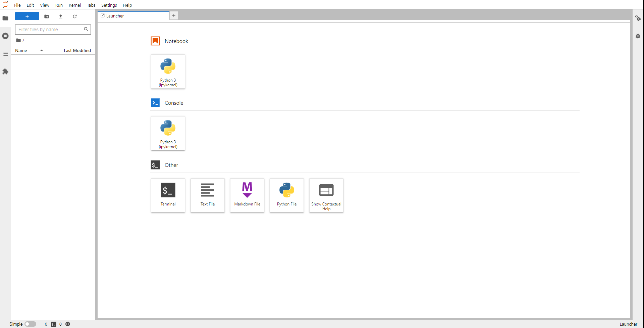The height and width of the screenshot is (328, 644).
Task: Open the View menu
Action: pos(45,5)
